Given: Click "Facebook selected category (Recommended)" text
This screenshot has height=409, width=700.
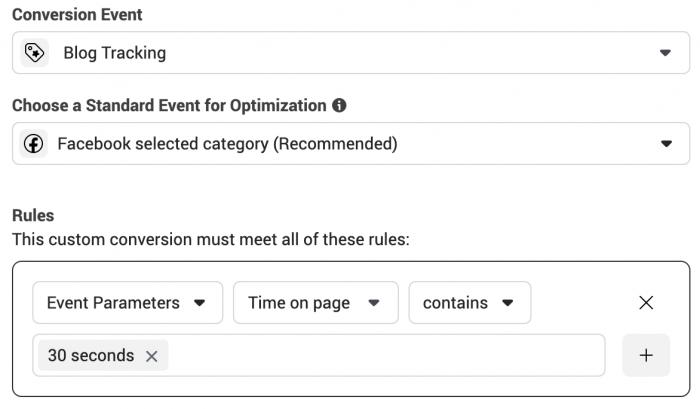Looking at the screenshot, I should (227, 144).
